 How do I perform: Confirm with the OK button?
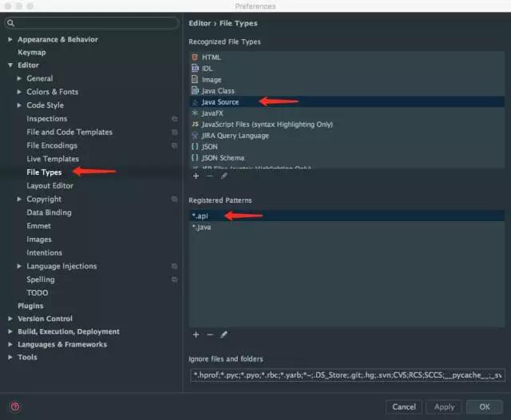tap(485, 407)
